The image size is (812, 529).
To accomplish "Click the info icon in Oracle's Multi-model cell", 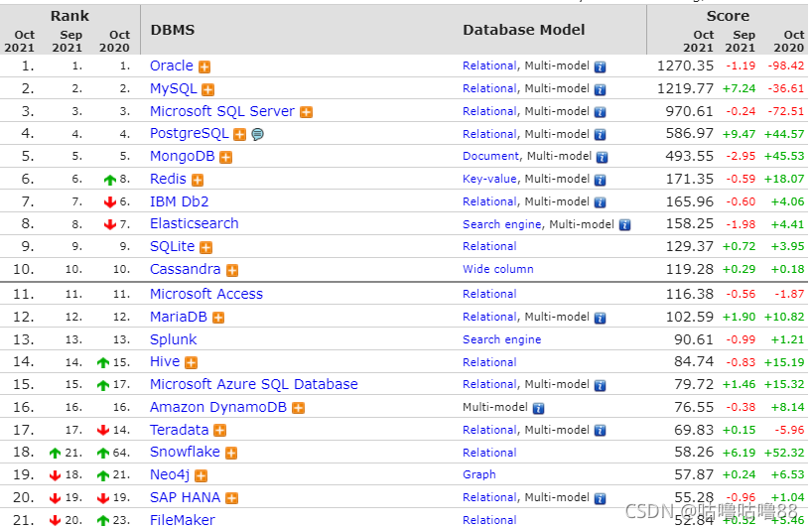I will click(600, 66).
